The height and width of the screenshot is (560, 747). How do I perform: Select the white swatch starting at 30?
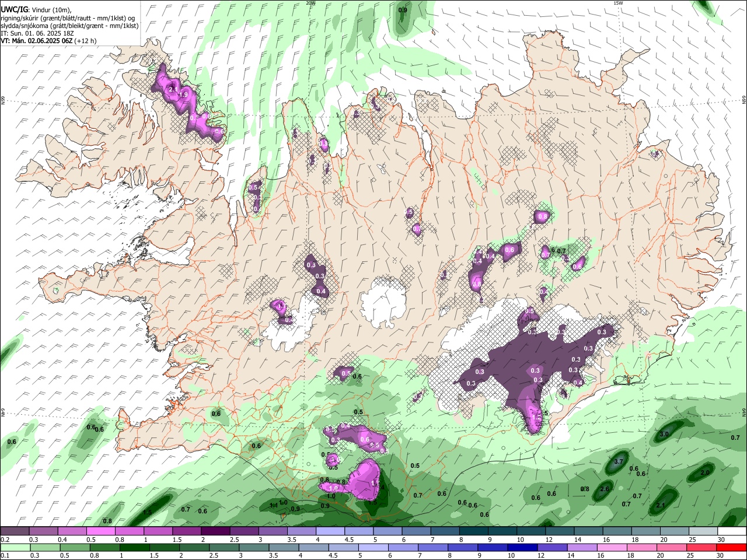[731, 531]
